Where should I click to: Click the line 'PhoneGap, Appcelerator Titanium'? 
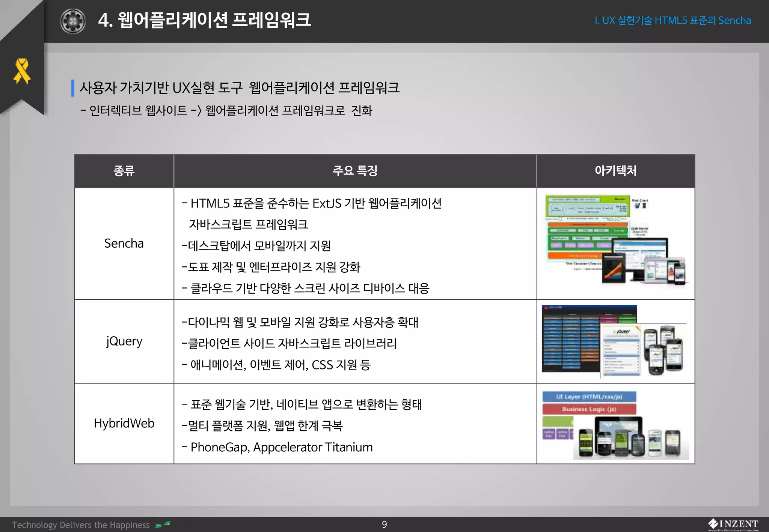click(277, 447)
